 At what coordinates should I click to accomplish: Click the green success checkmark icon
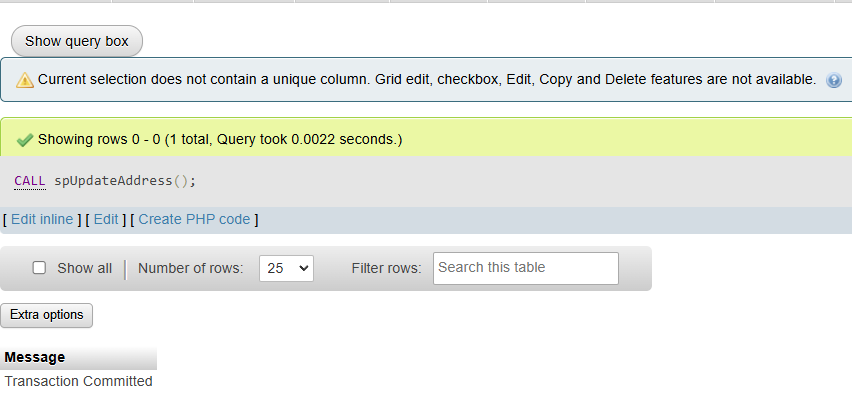click(x=24, y=140)
